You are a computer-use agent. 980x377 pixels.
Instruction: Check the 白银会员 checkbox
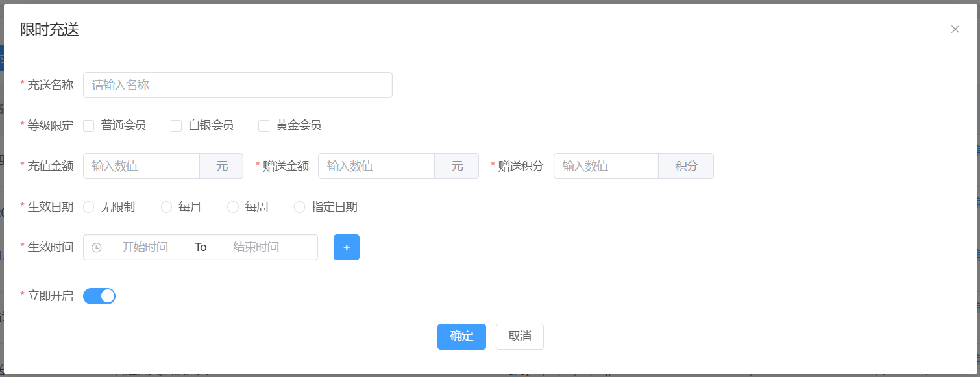tap(176, 126)
